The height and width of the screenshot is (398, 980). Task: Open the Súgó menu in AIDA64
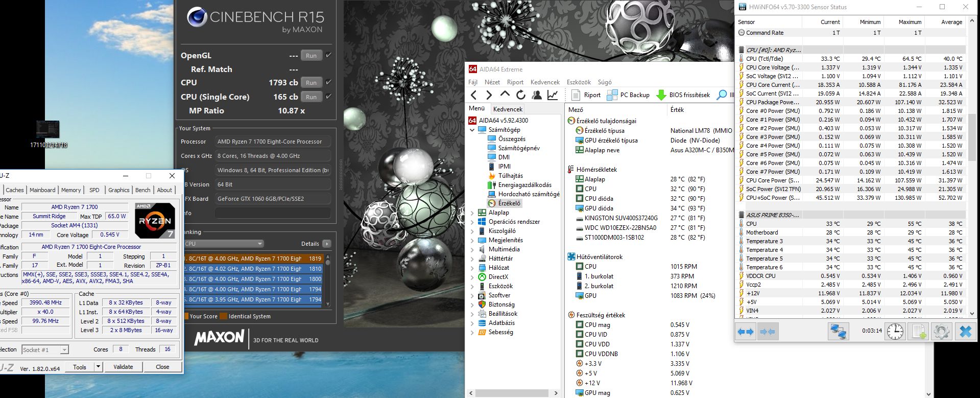pos(605,82)
